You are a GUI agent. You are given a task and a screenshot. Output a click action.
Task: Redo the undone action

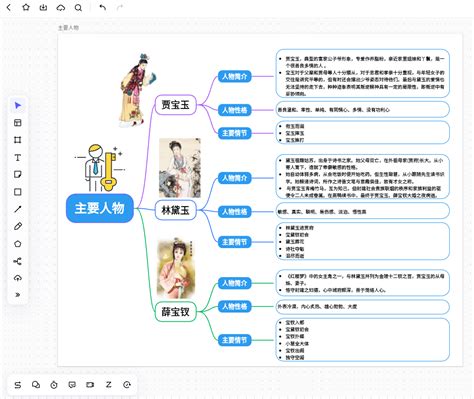click(x=120, y=7)
